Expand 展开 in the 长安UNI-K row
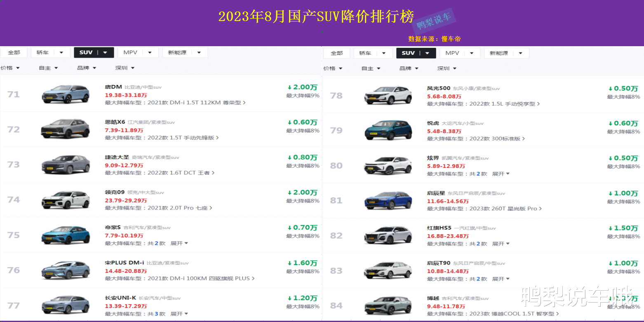This screenshot has height=322, width=644. coord(179,314)
